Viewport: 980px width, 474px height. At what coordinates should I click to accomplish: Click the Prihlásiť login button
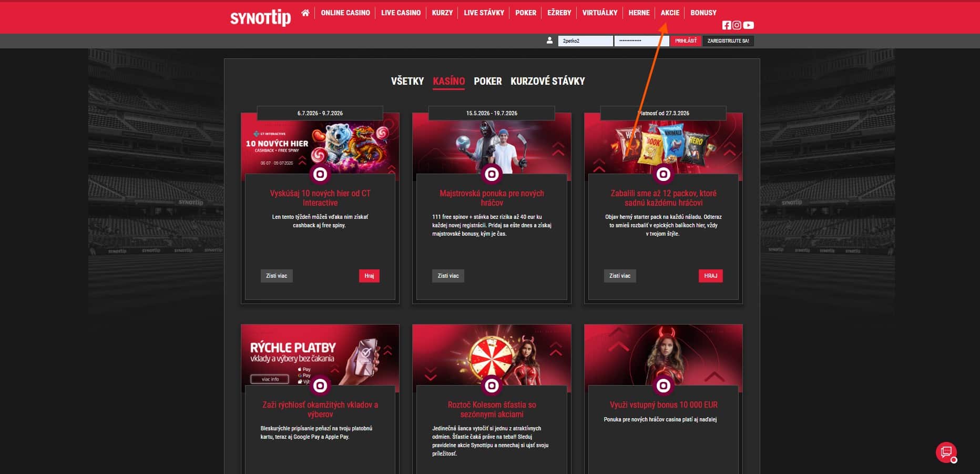686,41
